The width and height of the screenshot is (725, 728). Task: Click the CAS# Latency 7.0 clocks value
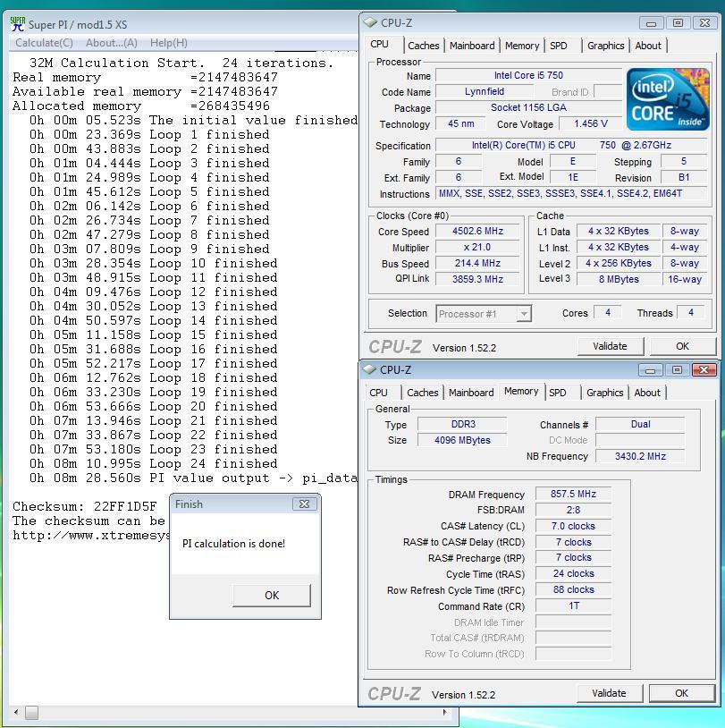(x=573, y=526)
